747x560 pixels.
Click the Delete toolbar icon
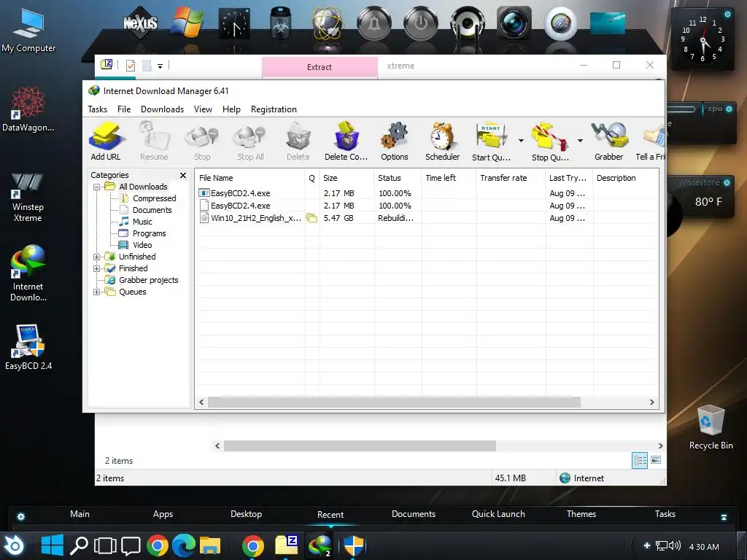[x=298, y=141]
